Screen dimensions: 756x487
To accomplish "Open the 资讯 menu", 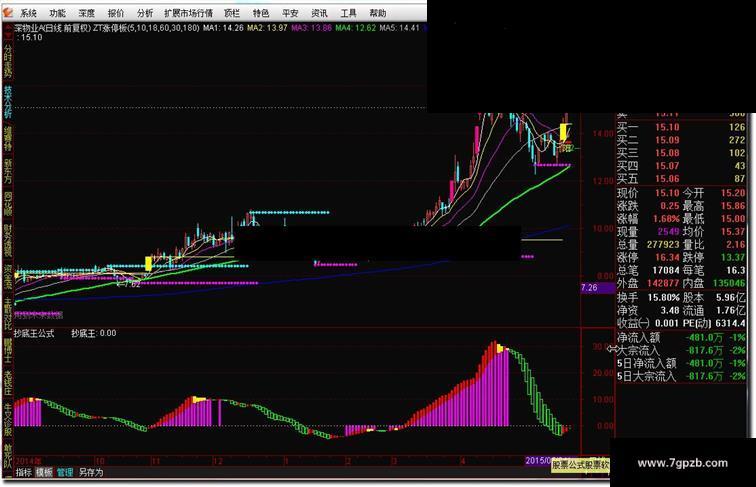I will [319, 13].
